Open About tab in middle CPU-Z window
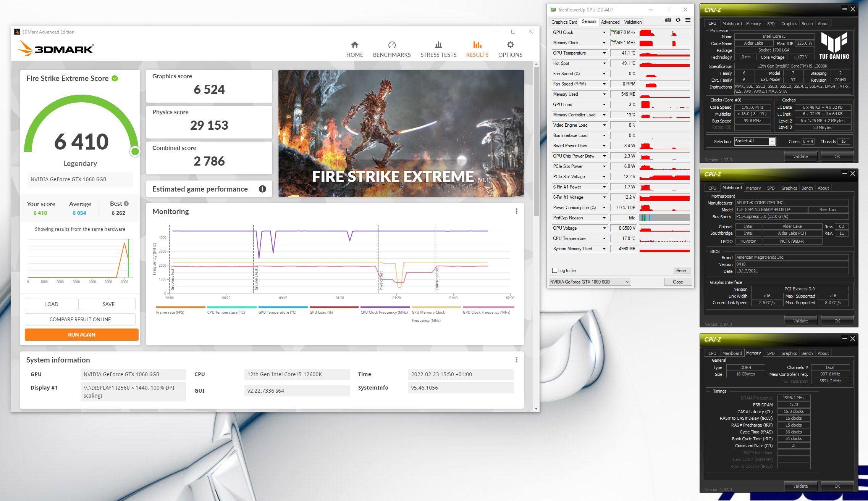This screenshot has height=501, width=868. pos(823,188)
